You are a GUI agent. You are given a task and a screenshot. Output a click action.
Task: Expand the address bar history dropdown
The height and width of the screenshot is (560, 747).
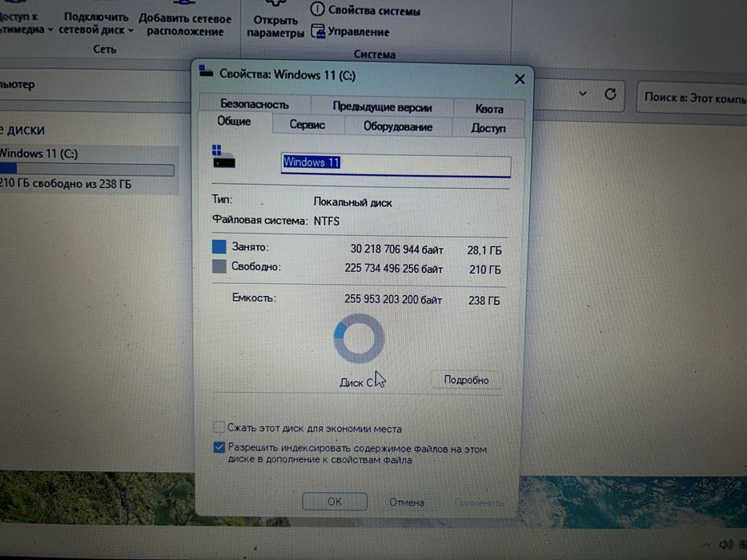tap(583, 94)
